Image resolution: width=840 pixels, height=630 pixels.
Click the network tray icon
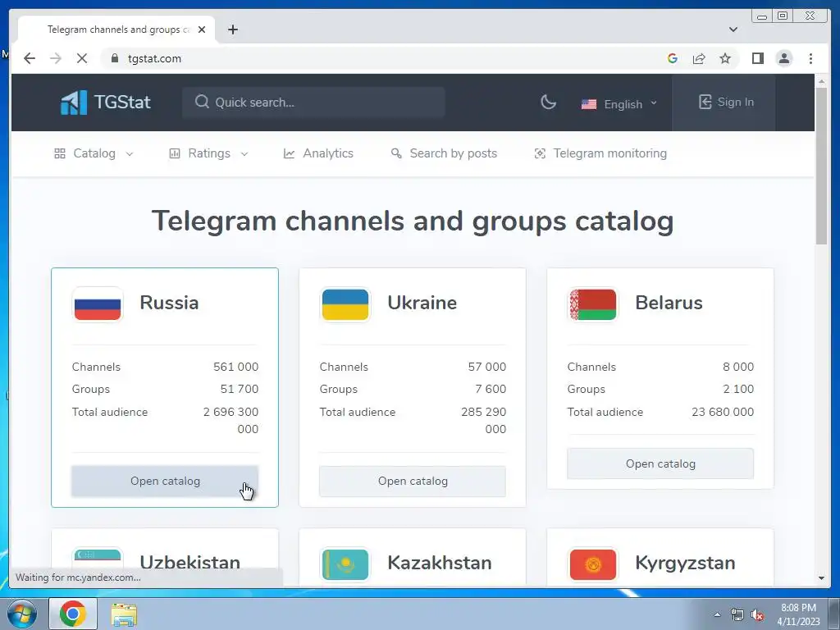pyautogui.click(x=737, y=615)
